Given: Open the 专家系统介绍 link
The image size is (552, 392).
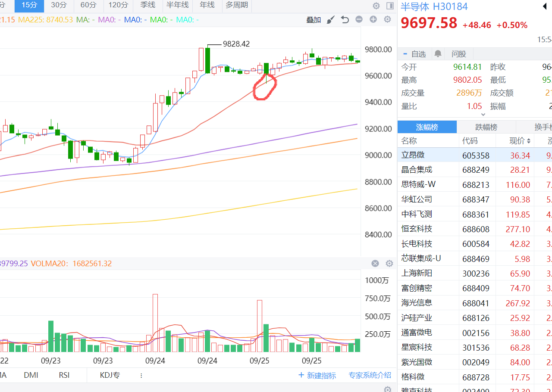Looking at the screenshot, I should coord(370,376).
